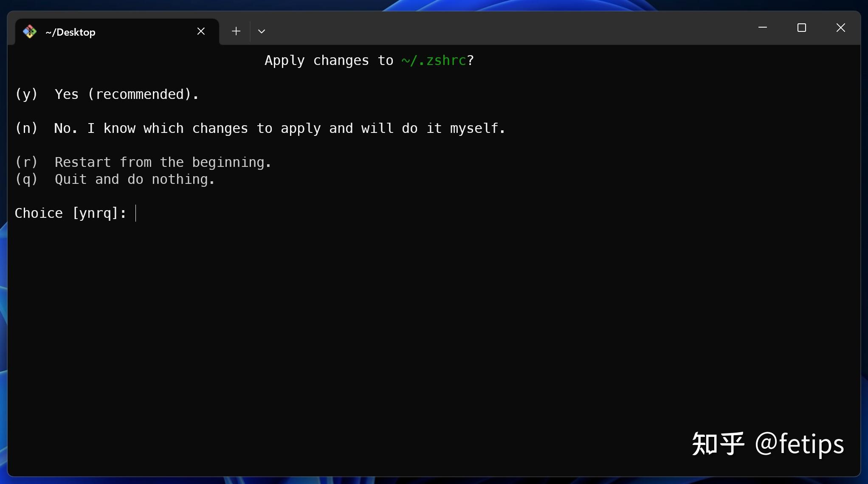Viewport: 868px width, 484px height.
Task: Expand the new tab profile dropdown
Action: pos(262,31)
